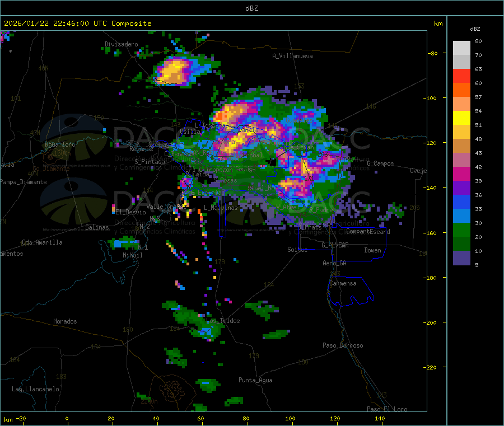Click the Paso_Barroso location label

coord(343,345)
